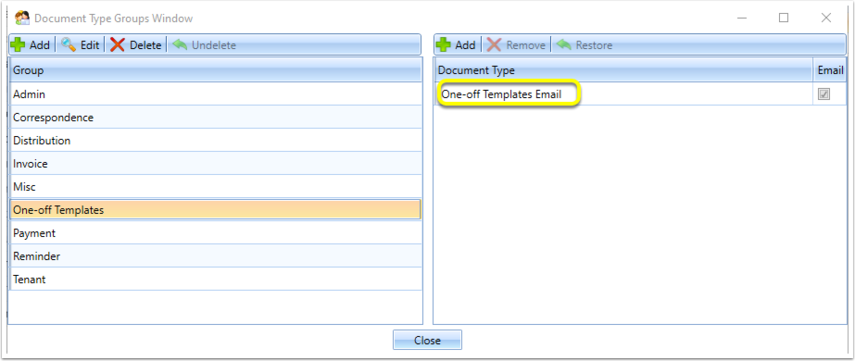The image size is (855, 361).
Task: Click the Document Type Groups window icon
Action: pos(22,18)
